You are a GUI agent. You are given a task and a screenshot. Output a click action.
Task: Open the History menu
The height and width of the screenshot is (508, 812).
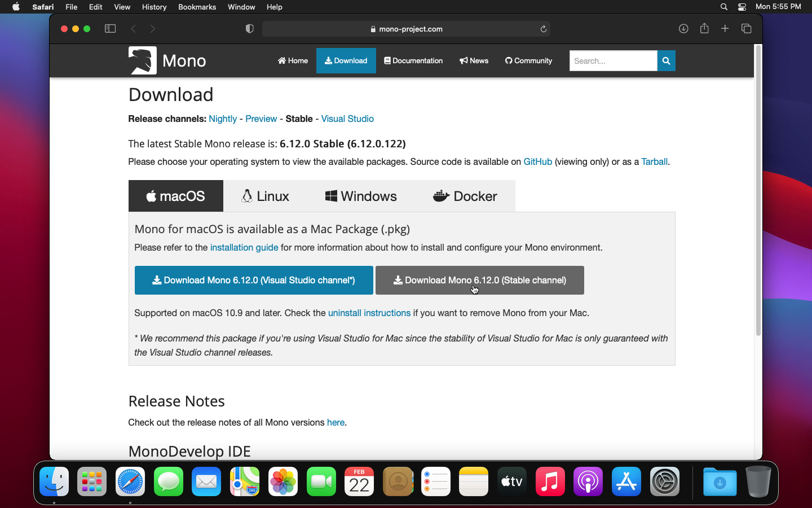[154, 7]
